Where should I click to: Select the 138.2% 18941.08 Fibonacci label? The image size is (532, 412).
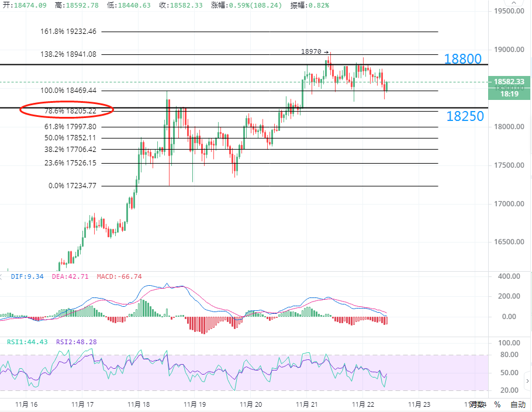pyautogui.click(x=68, y=54)
